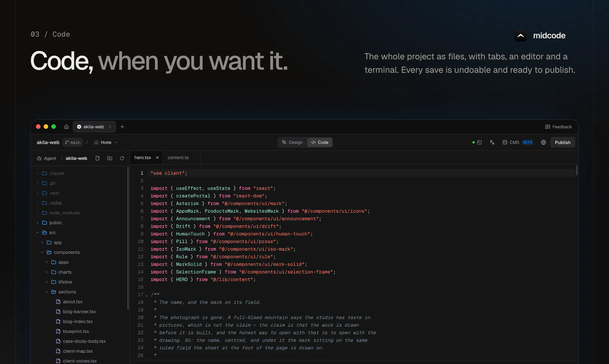The height and width of the screenshot is (364, 609).
Task: Switch to Design mode
Action: (x=292, y=142)
